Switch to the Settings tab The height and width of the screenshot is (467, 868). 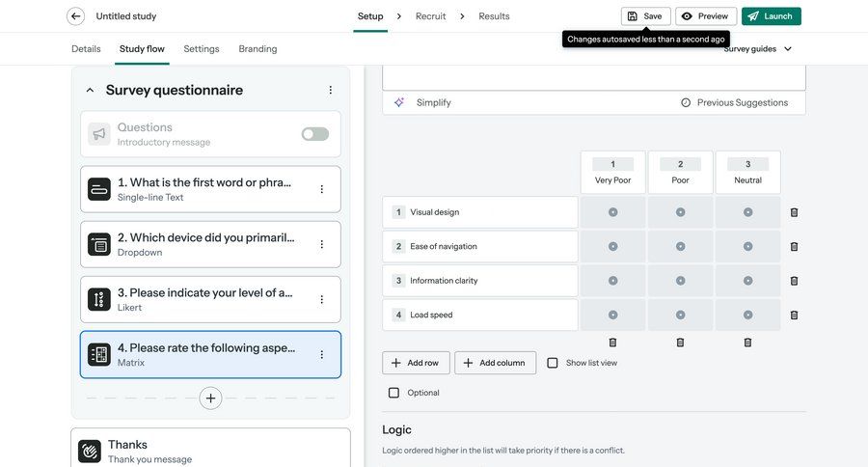(x=202, y=49)
